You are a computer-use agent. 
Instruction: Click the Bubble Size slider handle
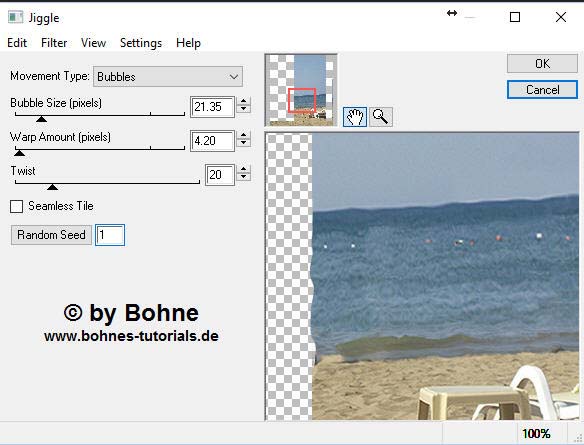(x=41, y=119)
